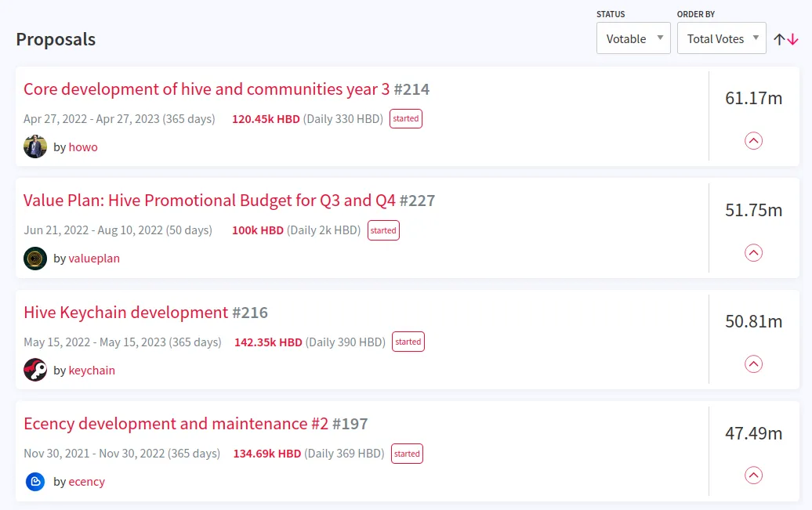The image size is (812, 510).
Task: Click the Daily 330 HBD text
Action: click(x=343, y=119)
